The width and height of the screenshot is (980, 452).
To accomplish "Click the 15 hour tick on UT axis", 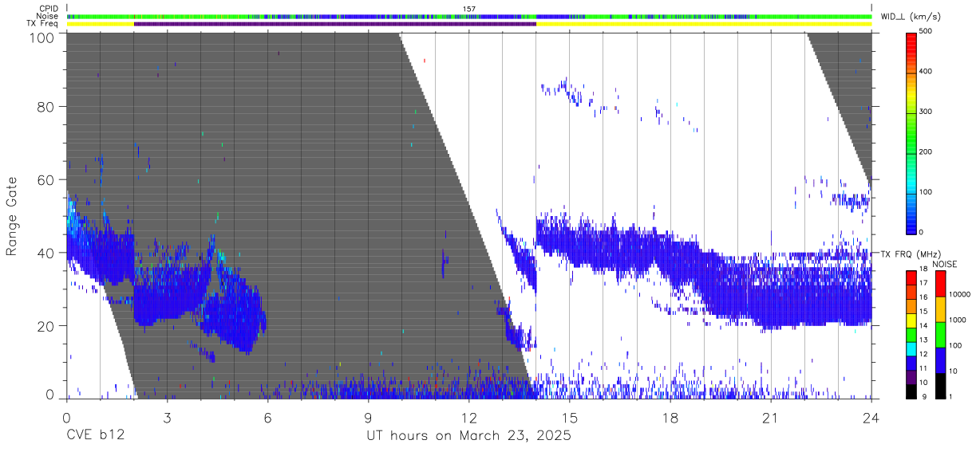I will tap(570, 418).
